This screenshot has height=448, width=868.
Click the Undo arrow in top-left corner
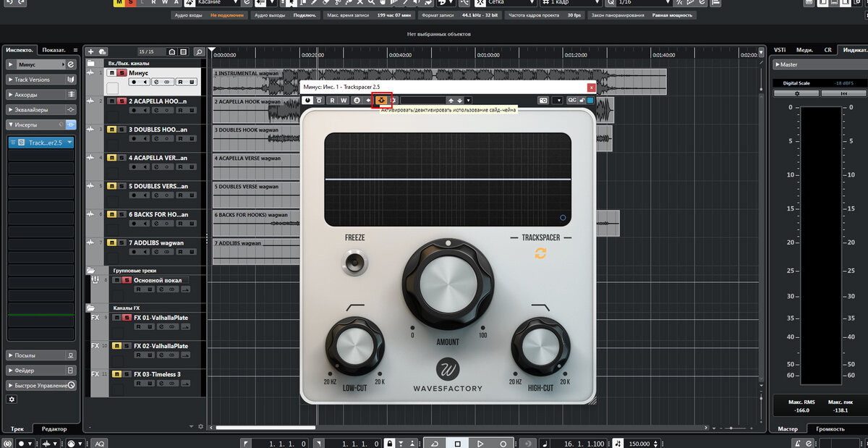[8, 4]
